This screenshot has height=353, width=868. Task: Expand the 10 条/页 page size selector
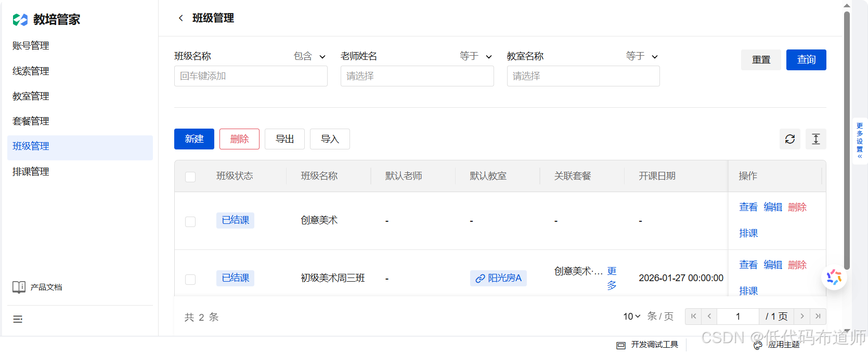[631, 317]
